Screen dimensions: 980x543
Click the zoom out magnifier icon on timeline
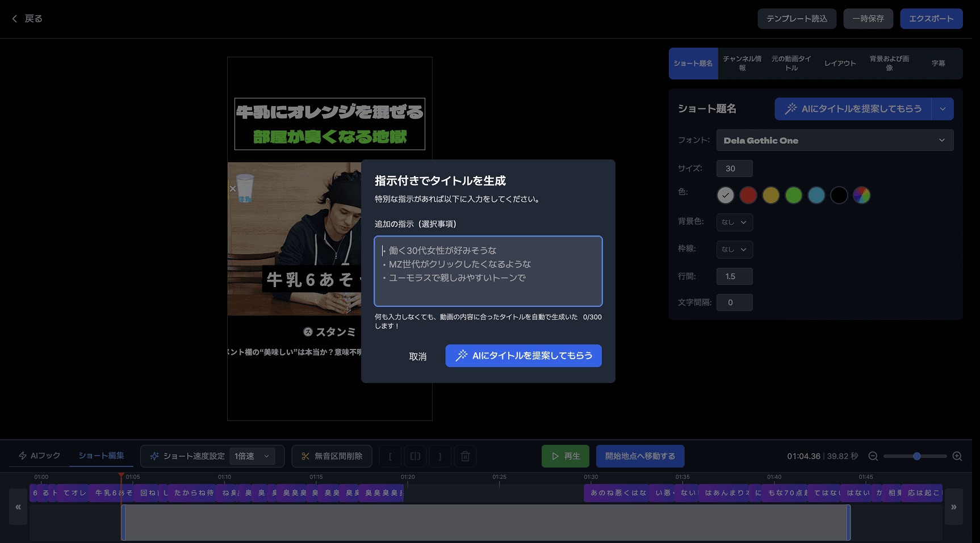[873, 456]
